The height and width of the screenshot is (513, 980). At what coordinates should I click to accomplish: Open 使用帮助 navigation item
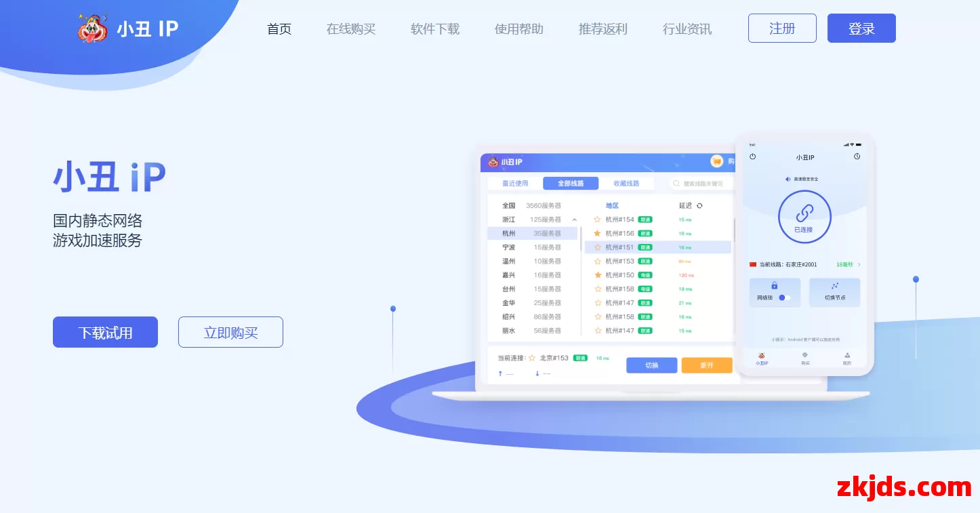point(519,29)
